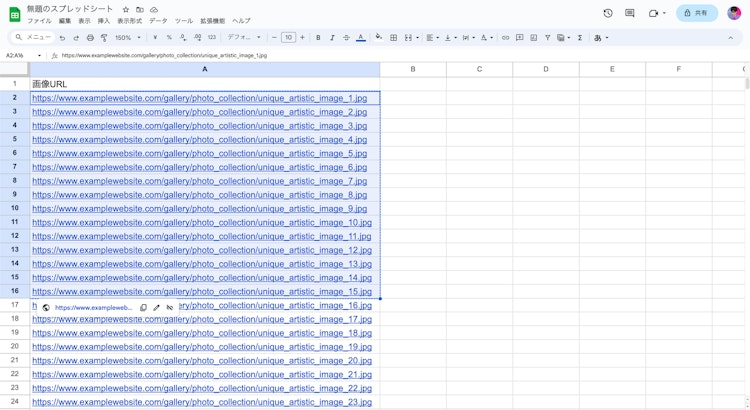
Task: Open the 拡張機能 menu
Action: 212,21
